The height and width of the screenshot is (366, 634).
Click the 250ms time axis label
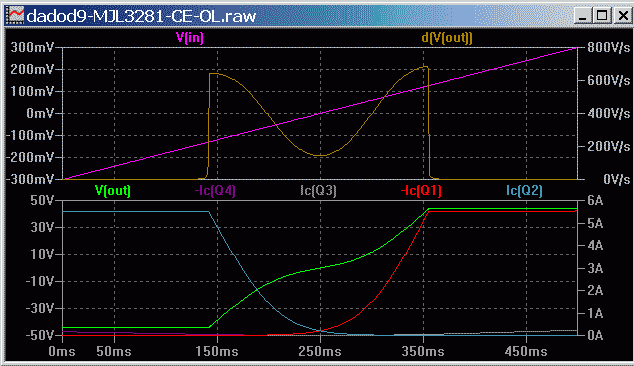tap(320, 351)
